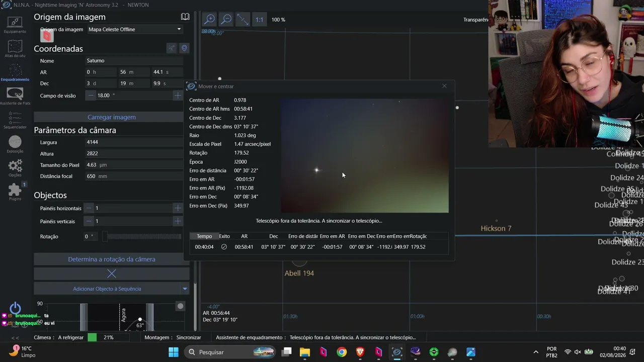Open Opções gears settings
This screenshot has height=362, width=644.
click(15, 168)
